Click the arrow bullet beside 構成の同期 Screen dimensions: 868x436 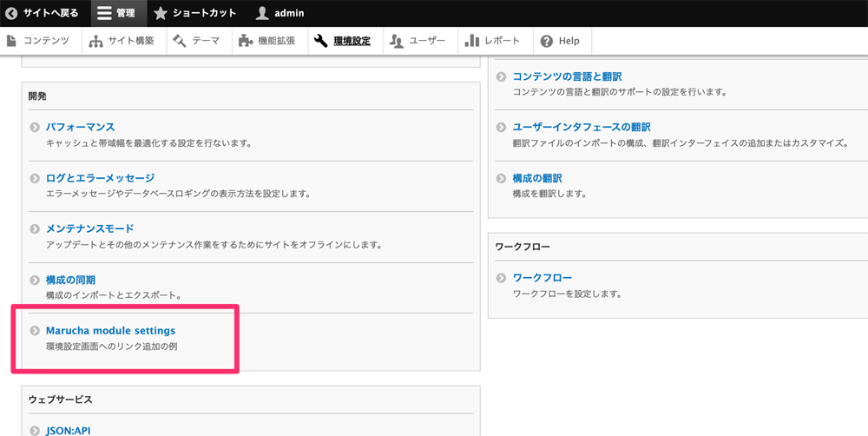point(35,281)
